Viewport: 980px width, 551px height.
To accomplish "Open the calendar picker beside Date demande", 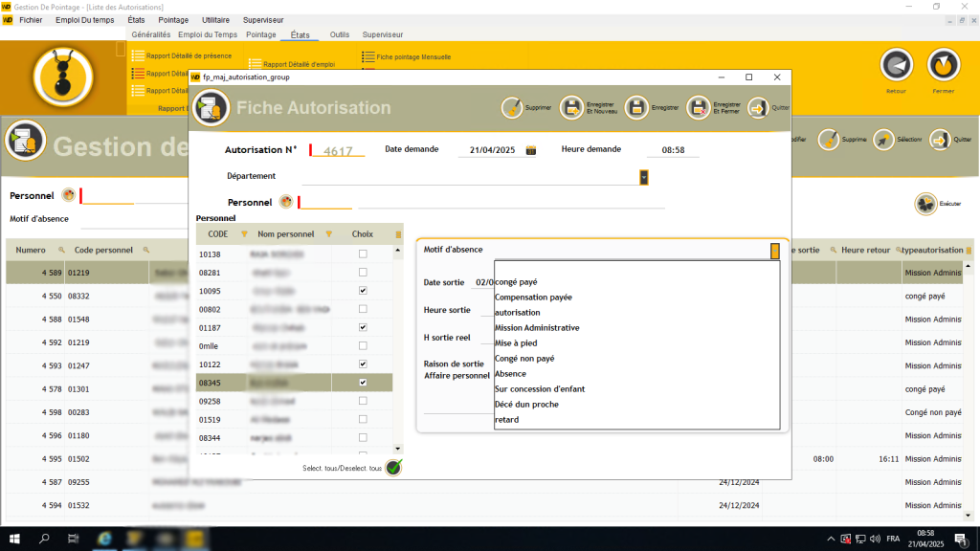I will click(531, 150).
